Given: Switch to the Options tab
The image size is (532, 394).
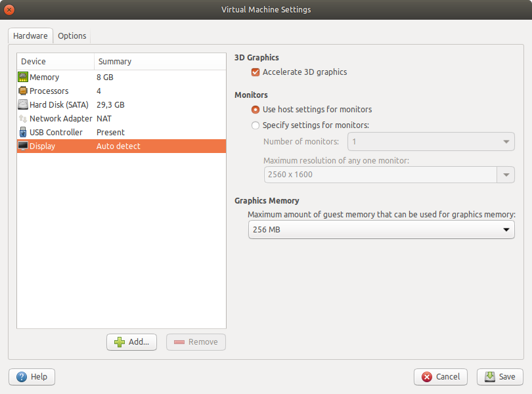Looking at the screenshot, I should click(72, 36).
